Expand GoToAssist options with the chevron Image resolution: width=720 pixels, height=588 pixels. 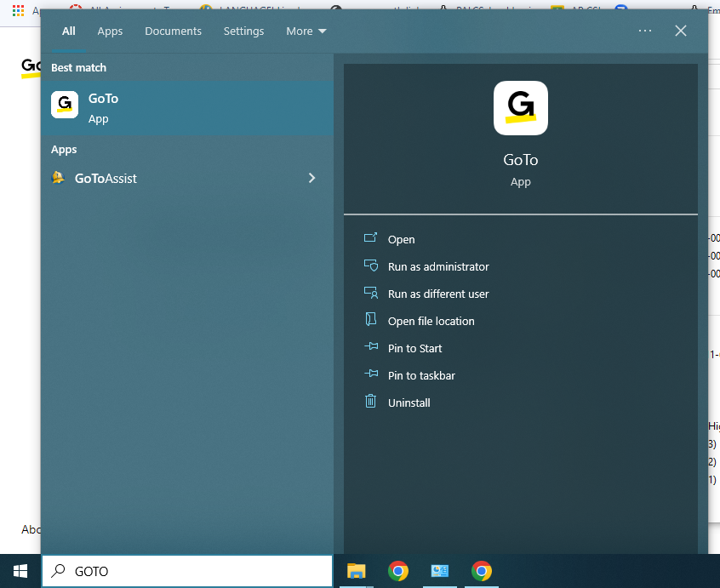click(311, 178)
